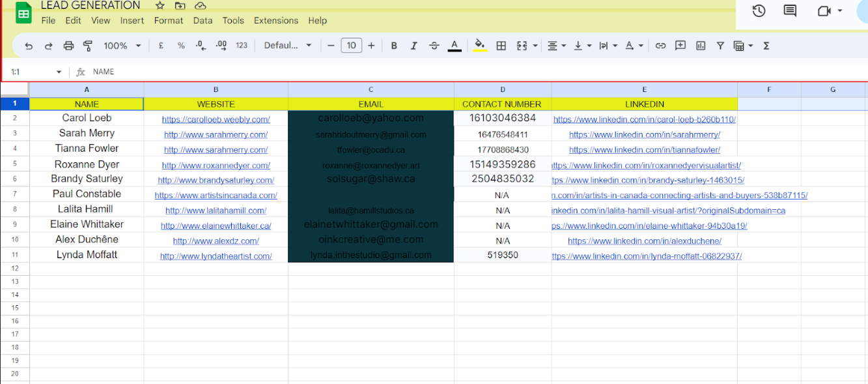868x384 pixels.
Task: Decrease decimal places
Action: click(201, 46)
